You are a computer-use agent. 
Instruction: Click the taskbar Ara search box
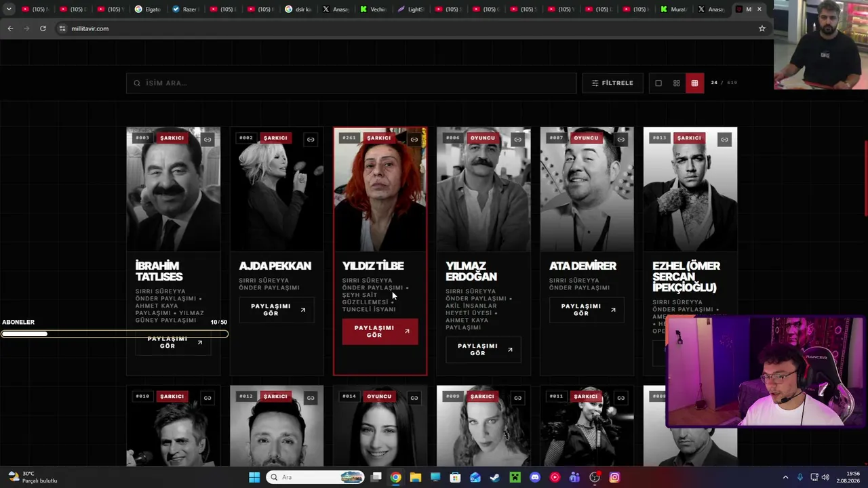315,477
